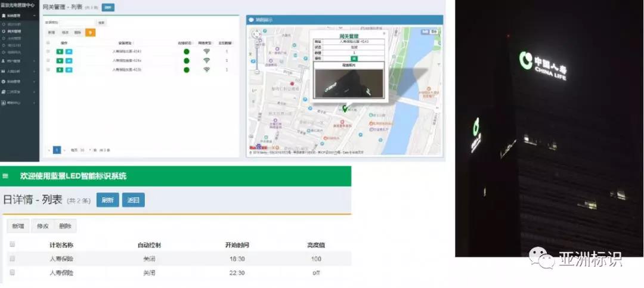
Task: Click the site photo thumbnail in map popup
Action: click(x=348, y=82)
